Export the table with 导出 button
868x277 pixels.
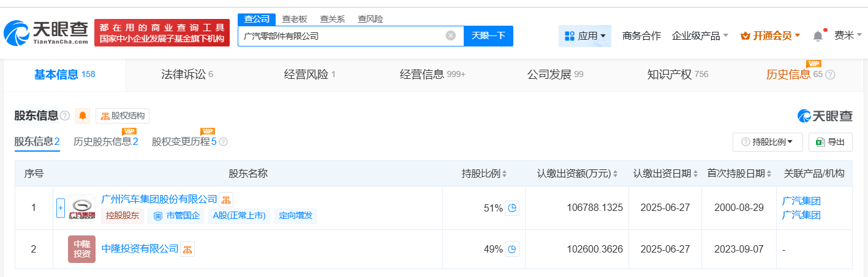pyautogui.click(x=830, y=142)
